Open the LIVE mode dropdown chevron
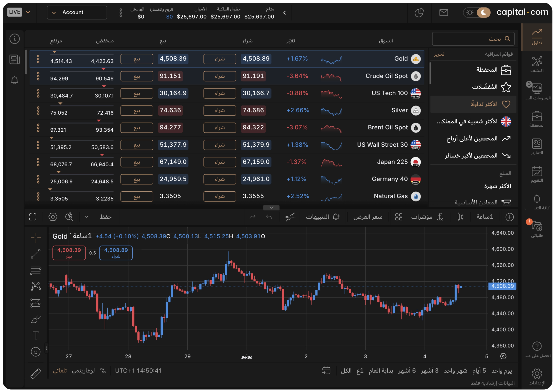 28,12
